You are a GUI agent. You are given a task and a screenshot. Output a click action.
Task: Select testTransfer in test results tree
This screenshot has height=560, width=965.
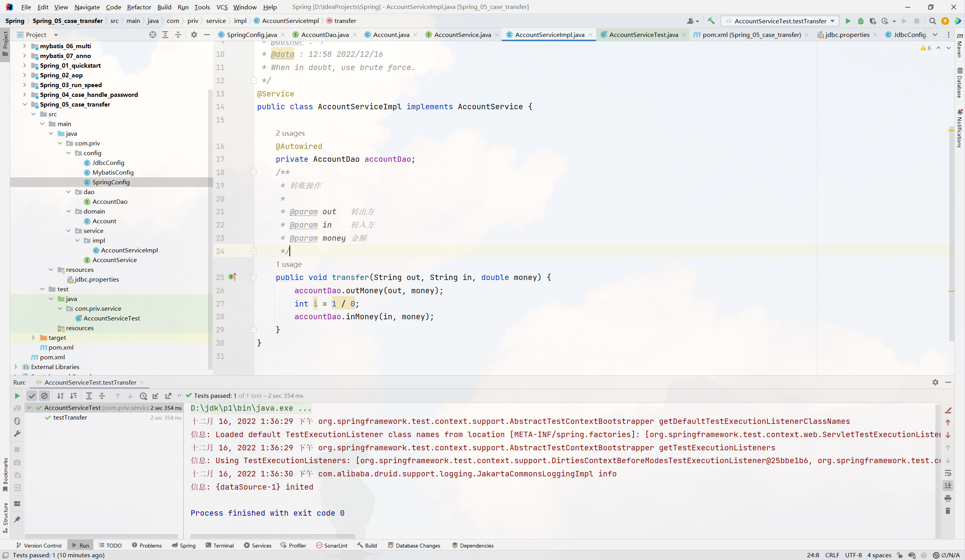click(x=70, y=417)
